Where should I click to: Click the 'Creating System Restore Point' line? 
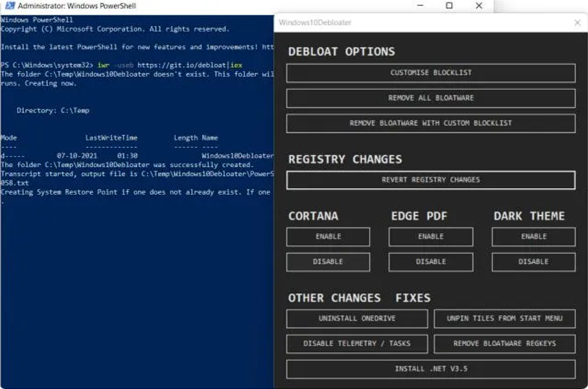(136, 192)
